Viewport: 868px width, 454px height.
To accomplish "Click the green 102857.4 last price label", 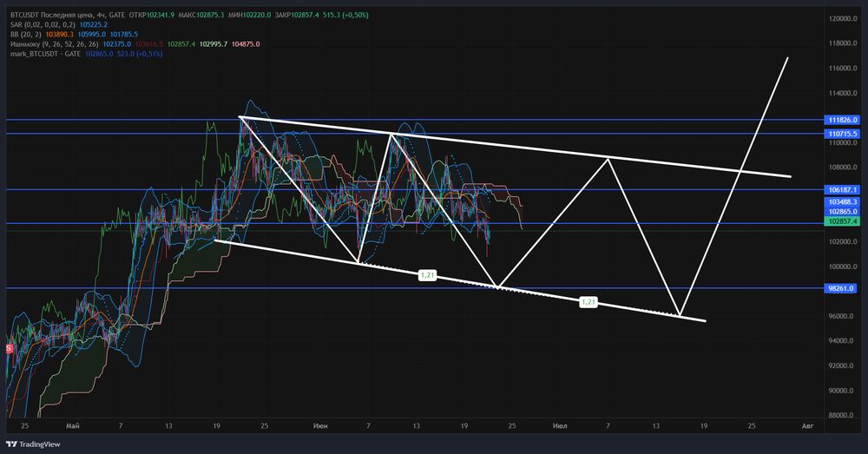I will point(842,221).
